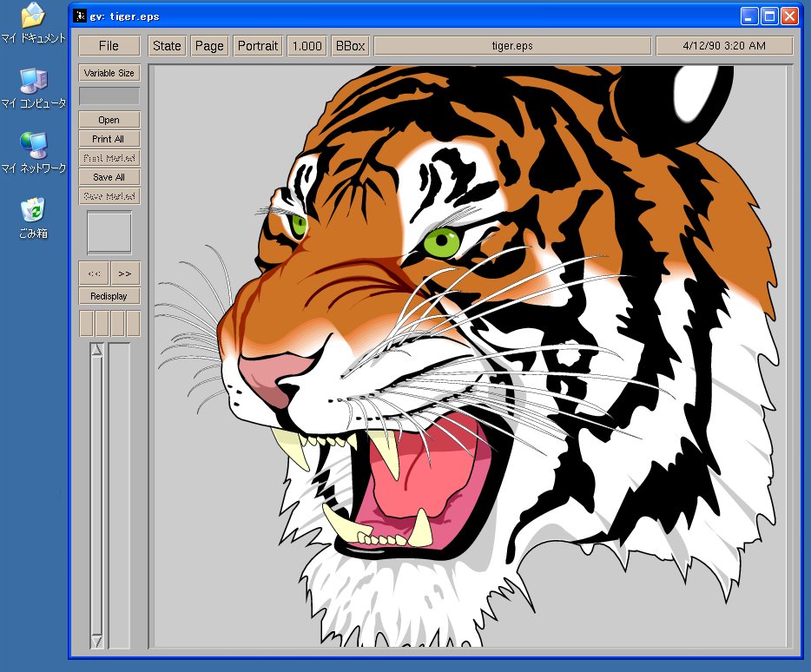Go to next page with >> button
Viewport: 811px width, 672px height.
(x=125, y=273)
